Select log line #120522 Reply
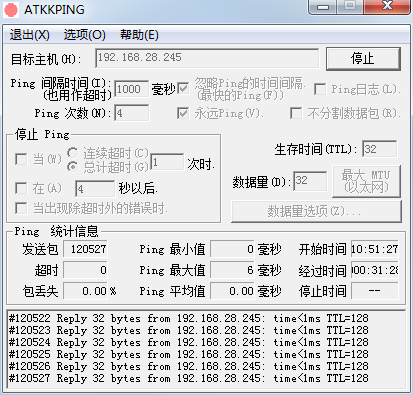The height and width of the screenshot is (395, 413). 189,318
